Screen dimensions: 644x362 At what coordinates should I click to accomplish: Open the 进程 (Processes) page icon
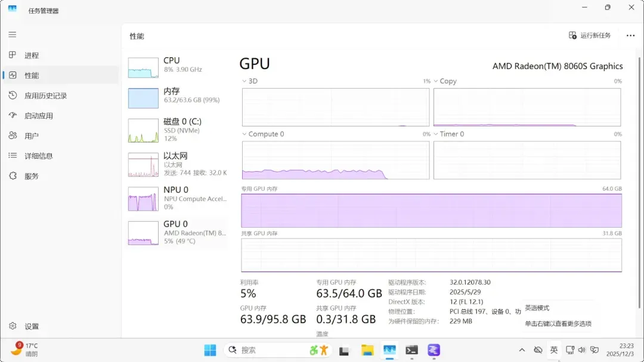click(x=13, y=55)
